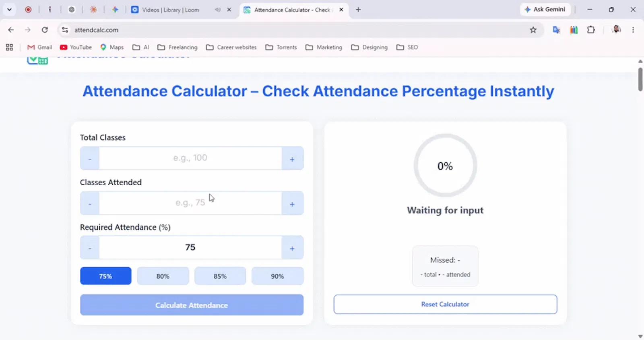Go back to the previous page
This screenshot has width=644, height=340.
coord(11,30)
